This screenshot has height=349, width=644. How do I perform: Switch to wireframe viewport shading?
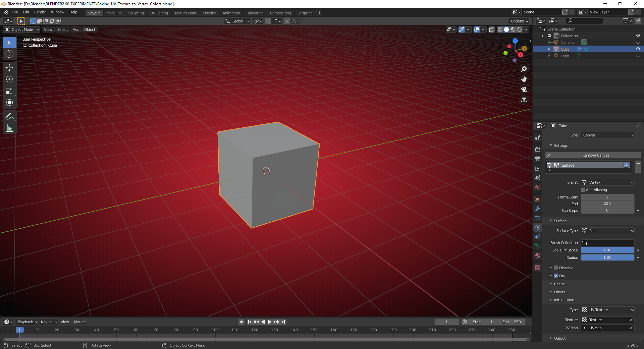(x=500, y=30)
